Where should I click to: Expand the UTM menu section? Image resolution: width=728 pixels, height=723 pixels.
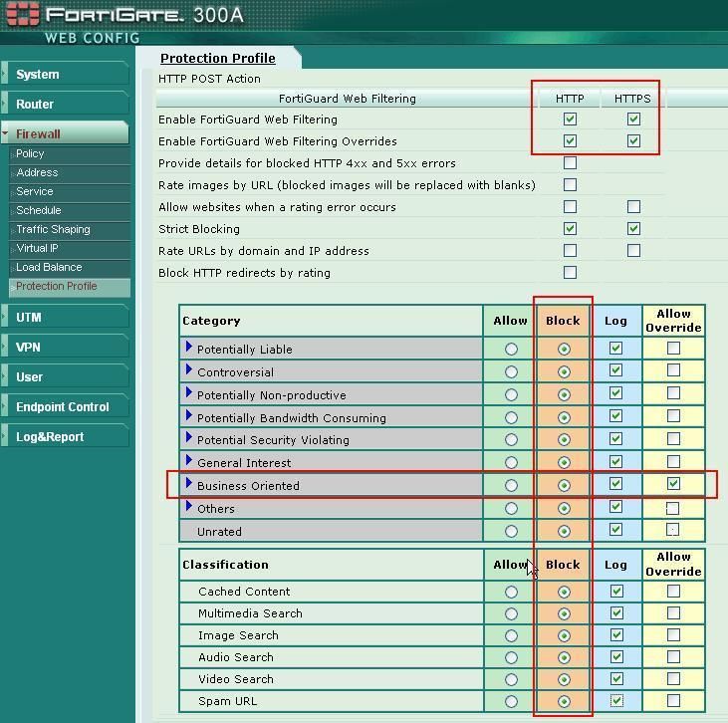tap(65, 317)
